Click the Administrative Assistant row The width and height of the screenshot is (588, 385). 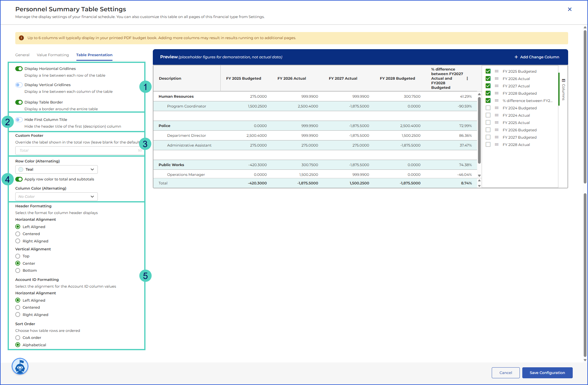[315, 145]
